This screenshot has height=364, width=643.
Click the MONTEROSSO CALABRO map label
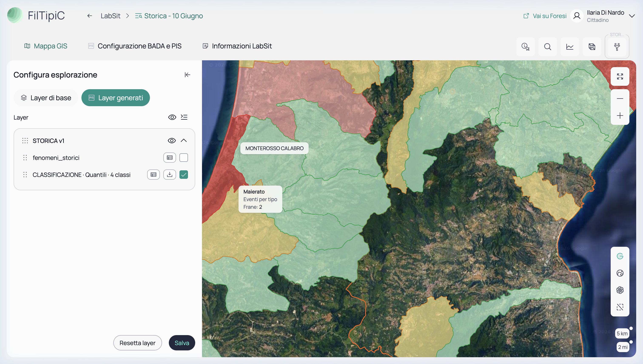274,148
